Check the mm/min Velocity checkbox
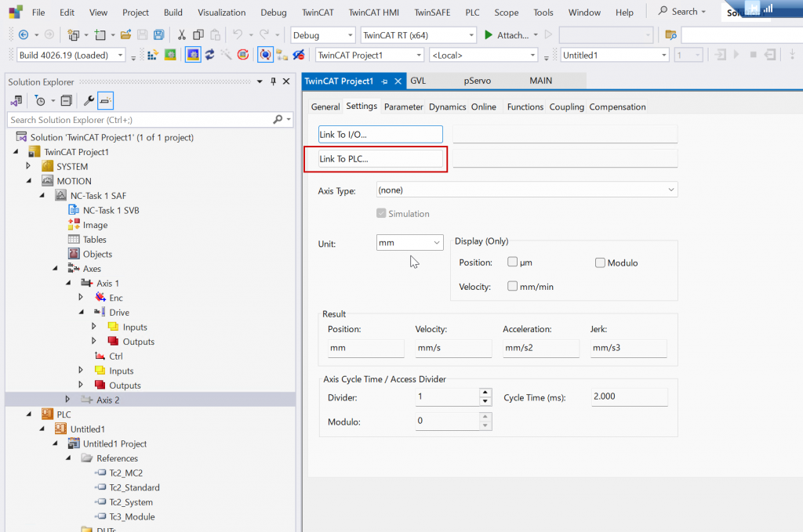The image size is (803, 532). pyautogui.click(x=513, y=286)
